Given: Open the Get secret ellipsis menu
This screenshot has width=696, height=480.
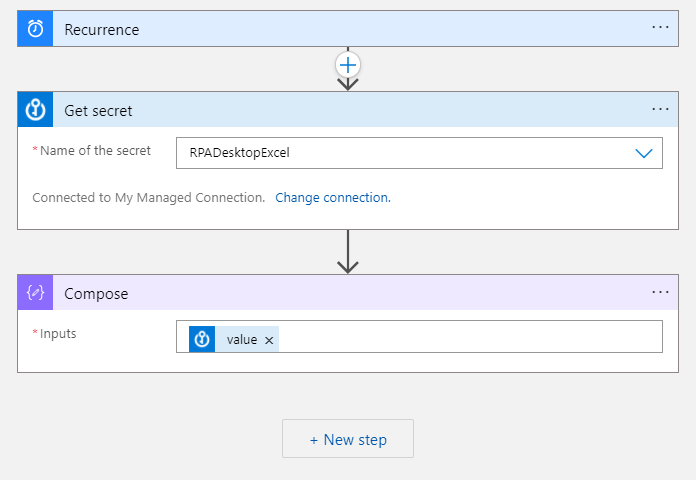Looking at the screenshot, I should click(x=660, y=109).
